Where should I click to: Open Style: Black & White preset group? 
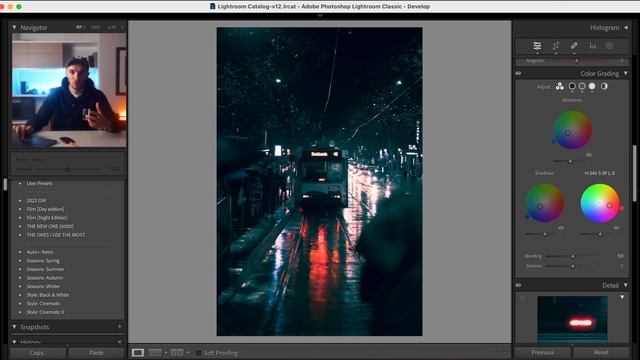(x=48, y=295)
